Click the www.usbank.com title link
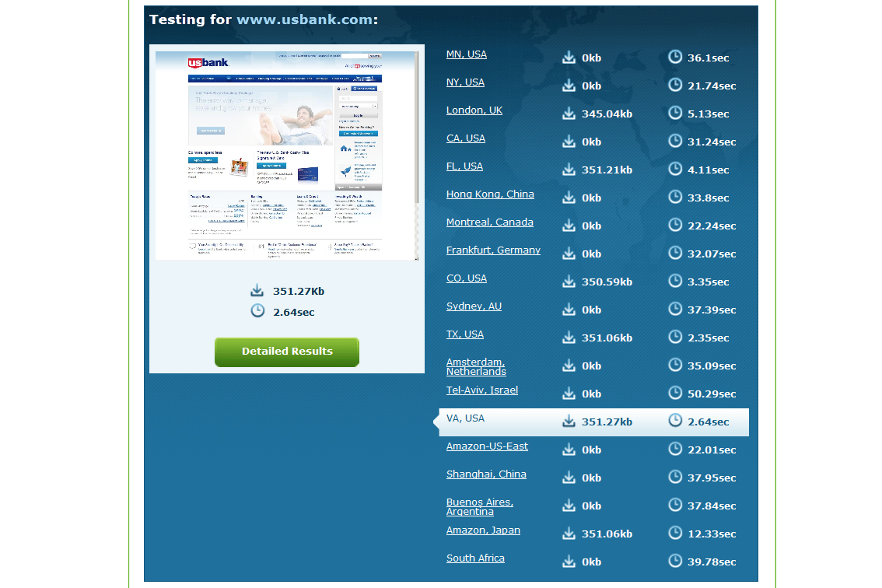Viewport: 882px width, 588px height. coord(304,19)
